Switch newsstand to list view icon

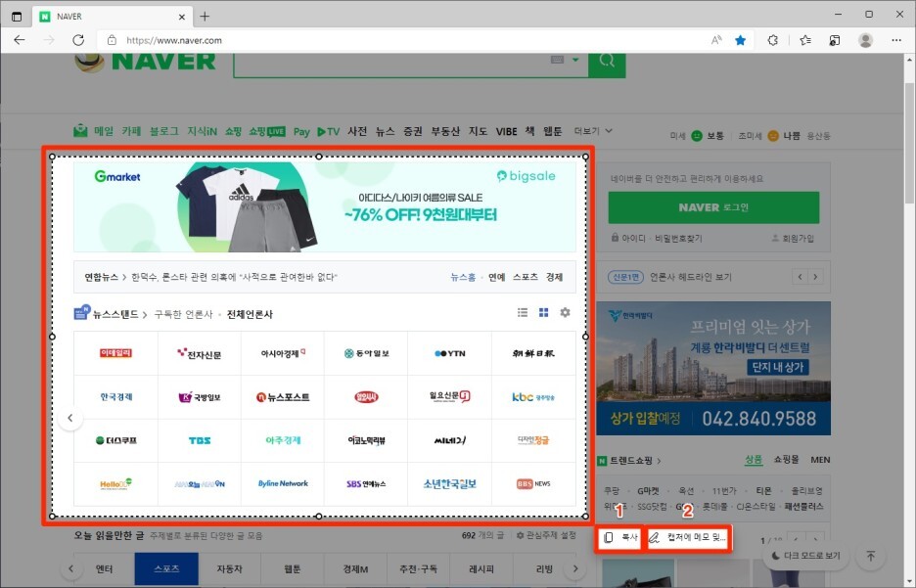point(523,312)
